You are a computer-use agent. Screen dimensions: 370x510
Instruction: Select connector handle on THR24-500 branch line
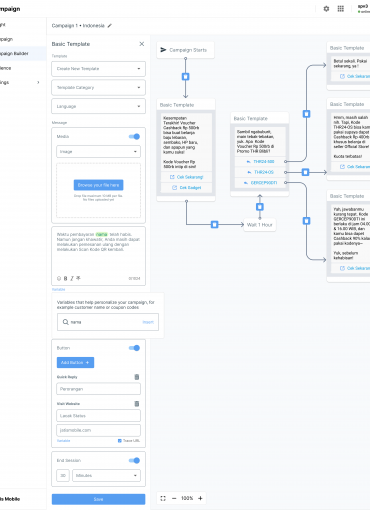pyautogui.click(x=306, y=114)
